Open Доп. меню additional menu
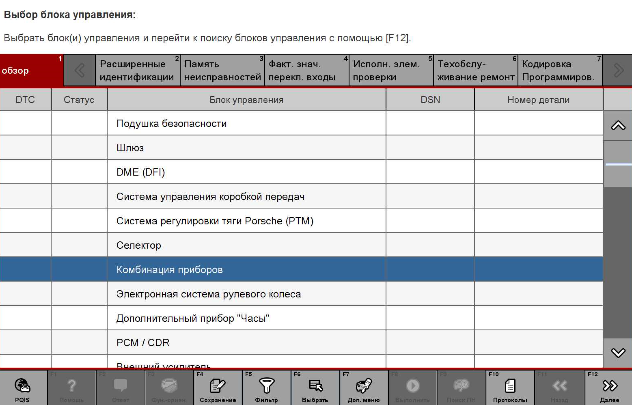 pyautogui.click(x=363, y=387)
